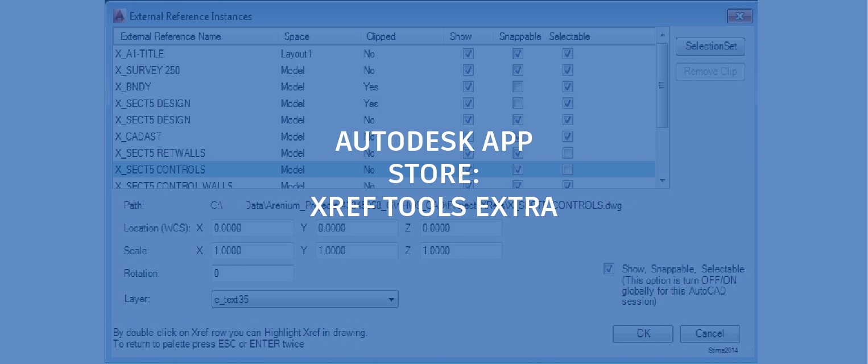The image size is (868, 364).
Task: Click the Rotation input field
Action: [x=253, y=274]
